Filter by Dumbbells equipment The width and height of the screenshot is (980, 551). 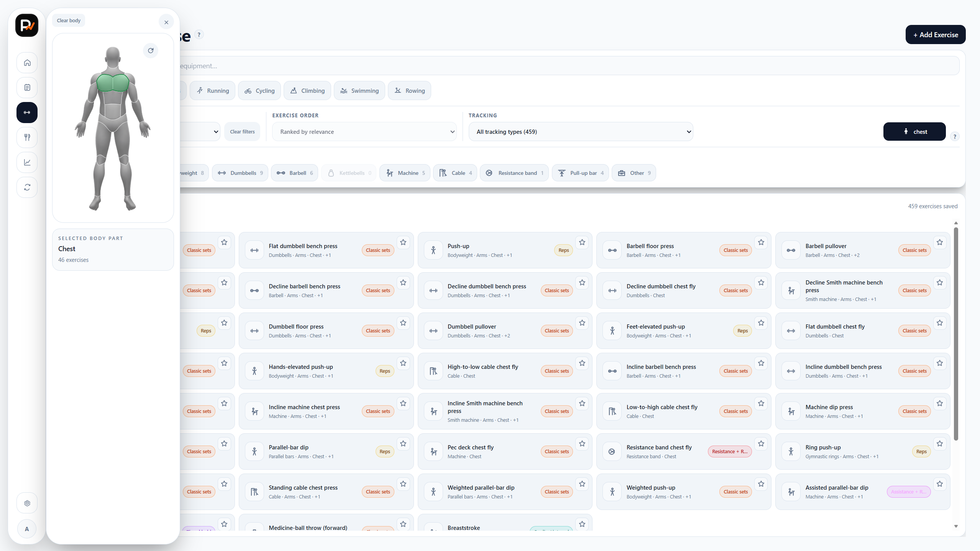[240, 173]
